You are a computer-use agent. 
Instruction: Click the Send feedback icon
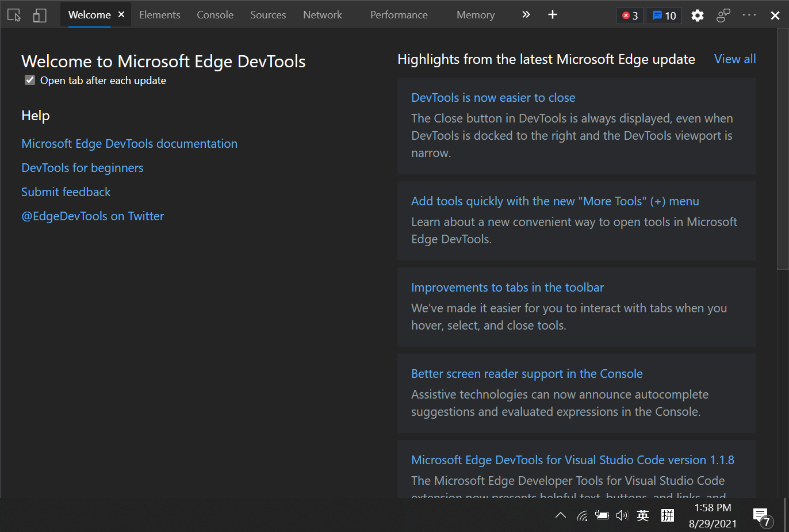pos(723,16)
